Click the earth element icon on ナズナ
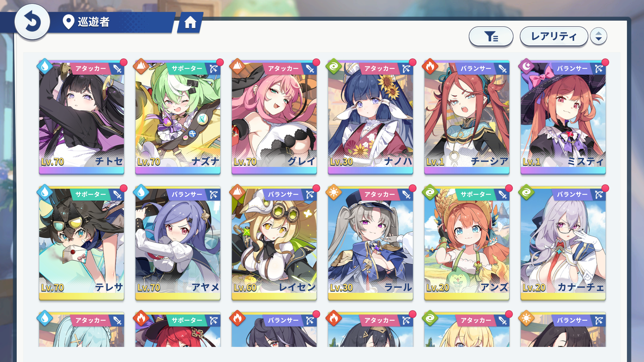 (x=141, y=67)
